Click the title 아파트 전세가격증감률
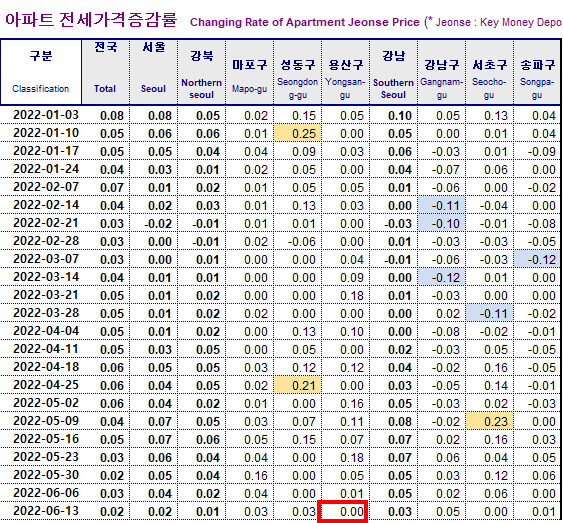This screenshot has width=563, height=523. tap(91, 20)
